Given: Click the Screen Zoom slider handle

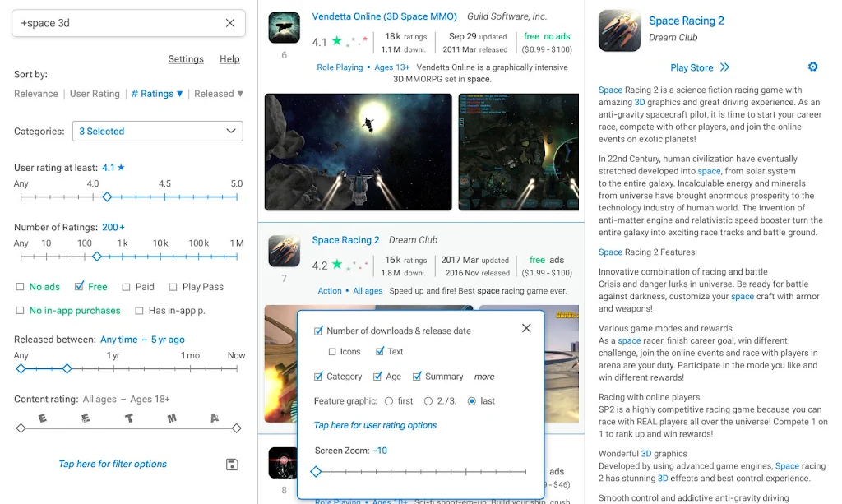Looking at the screenshot, I should click(316, 472).
